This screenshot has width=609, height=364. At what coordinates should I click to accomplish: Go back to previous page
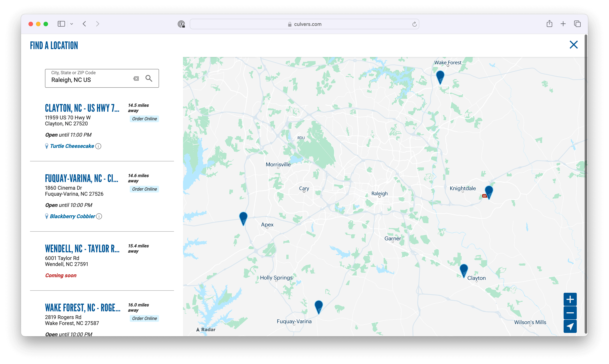(84, 24)
